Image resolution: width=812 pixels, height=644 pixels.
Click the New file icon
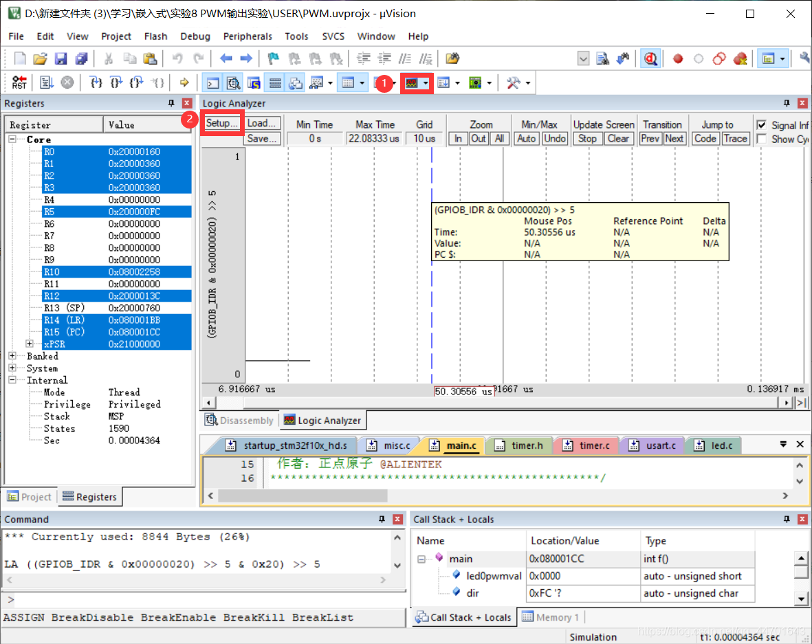pyautogui.click(x=20, y=58)
